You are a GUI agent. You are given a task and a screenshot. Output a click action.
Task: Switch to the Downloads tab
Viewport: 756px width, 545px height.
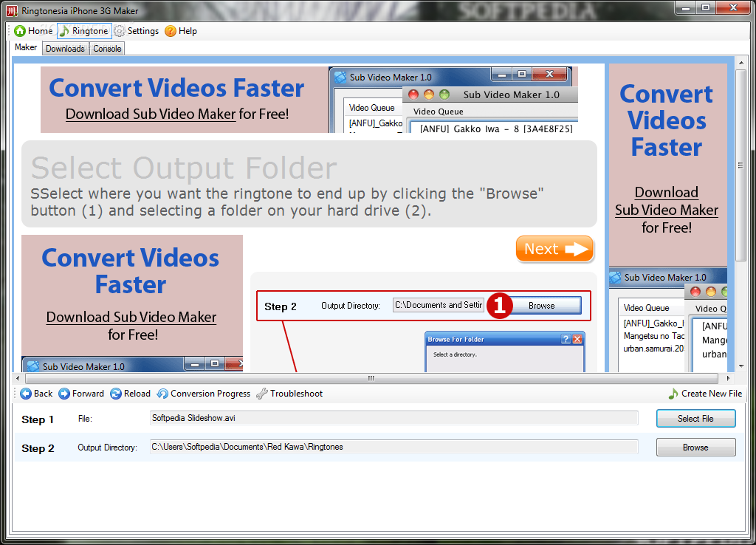tap(65, 48)
